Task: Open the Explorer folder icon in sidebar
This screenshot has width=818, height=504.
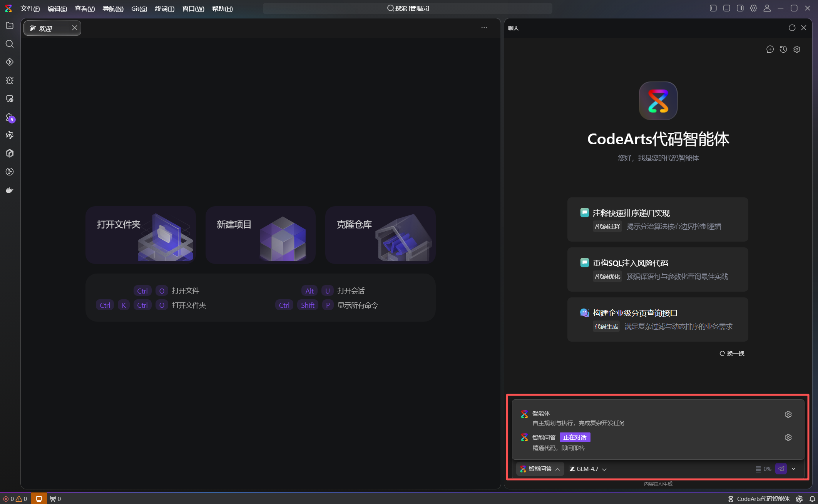Action: 10,25
